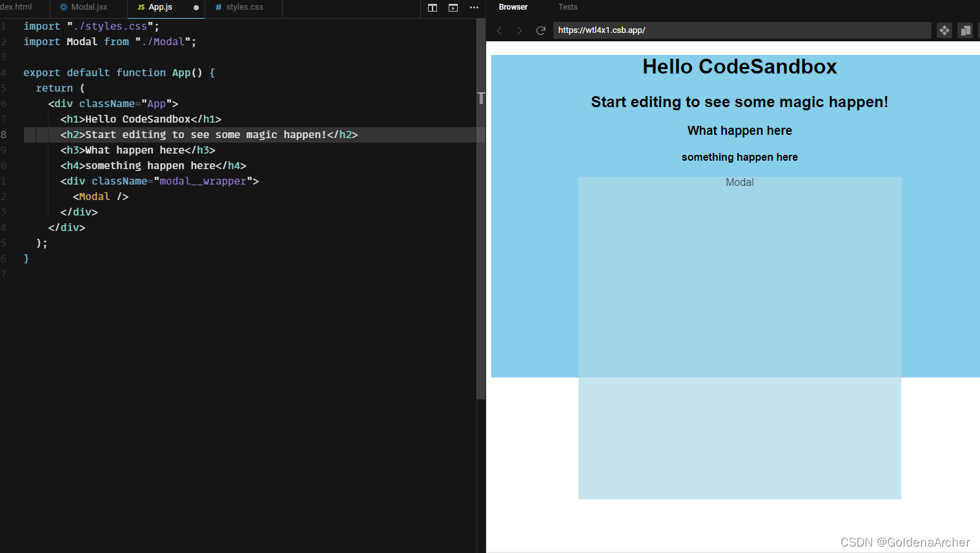Toggle the preview pane icon
Viewport: 980px width, 553px height.
453,8
